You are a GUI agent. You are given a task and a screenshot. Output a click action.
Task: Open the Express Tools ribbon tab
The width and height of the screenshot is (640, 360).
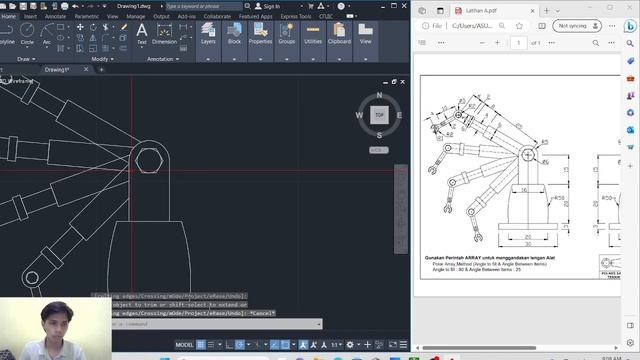[296, 16]
